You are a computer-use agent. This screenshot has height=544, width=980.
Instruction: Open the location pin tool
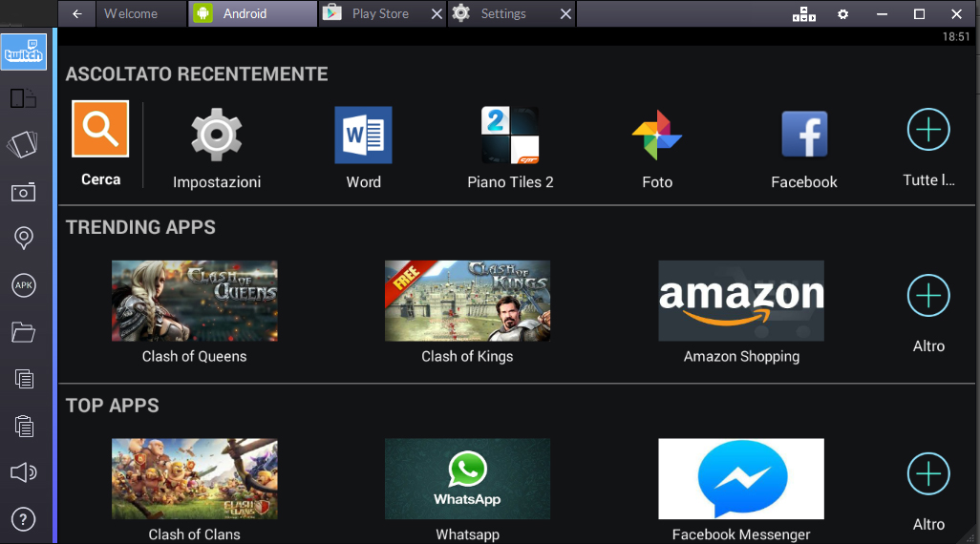[x=24, y=239]
